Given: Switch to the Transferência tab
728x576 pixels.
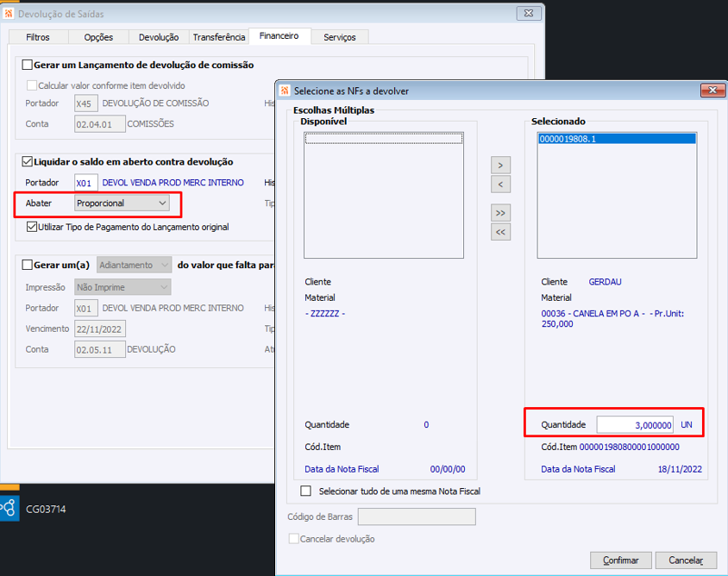Looking at the screenshot, I should (x=219, y=37).
